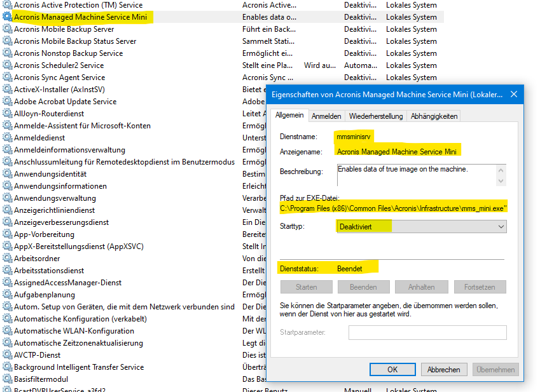The image size is (540, 392).
Task: Select the Basisfiltermodul service row
Action: point(51,379)
